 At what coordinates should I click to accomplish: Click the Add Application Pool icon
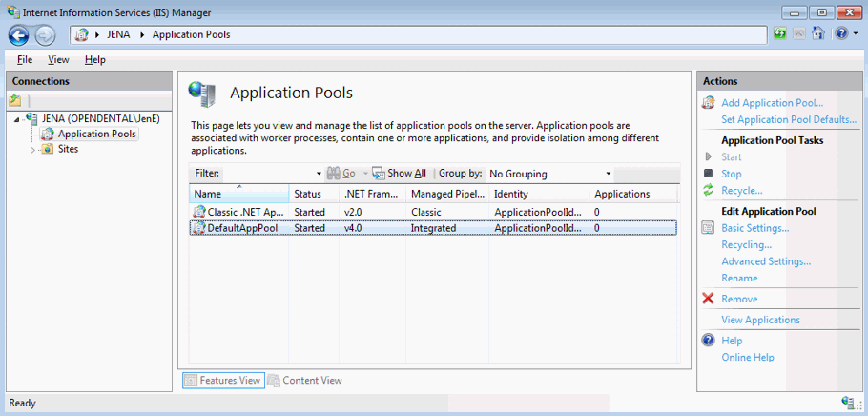pyautogui.click(x=708, y=103)
